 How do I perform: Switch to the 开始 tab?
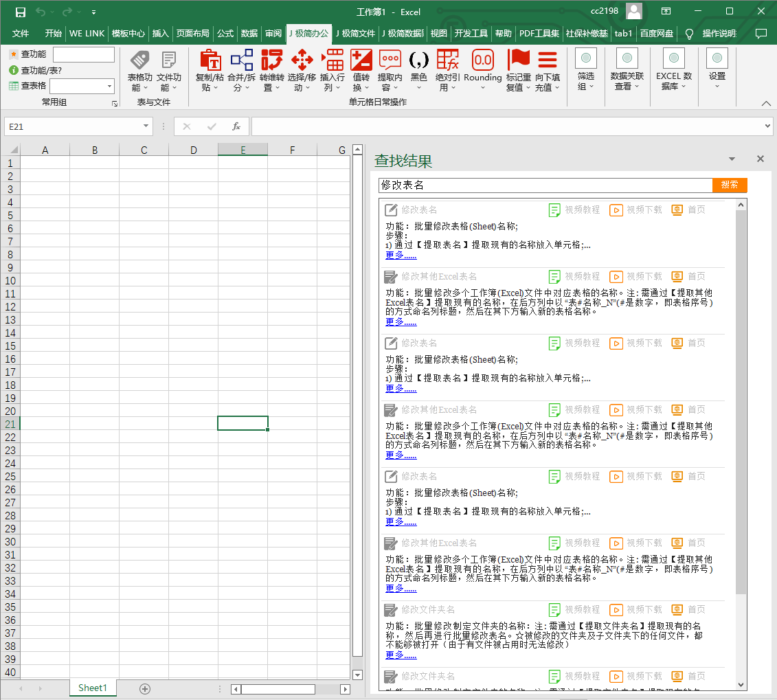coord(53,34)
